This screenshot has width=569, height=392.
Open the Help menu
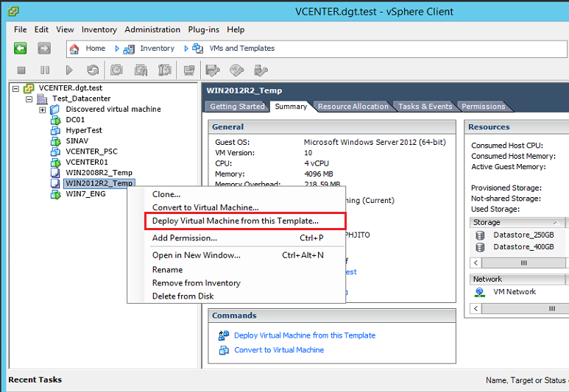(x=236, y=29)
